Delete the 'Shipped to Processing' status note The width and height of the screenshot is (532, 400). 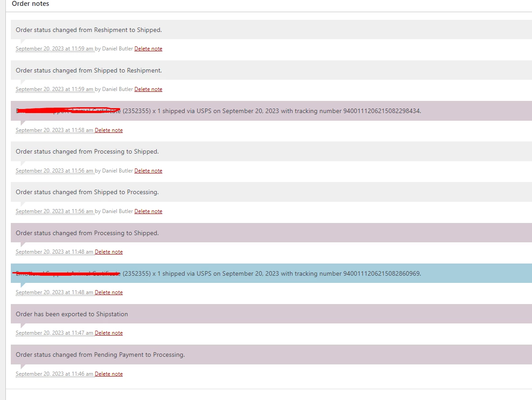(x=148, y=211)
